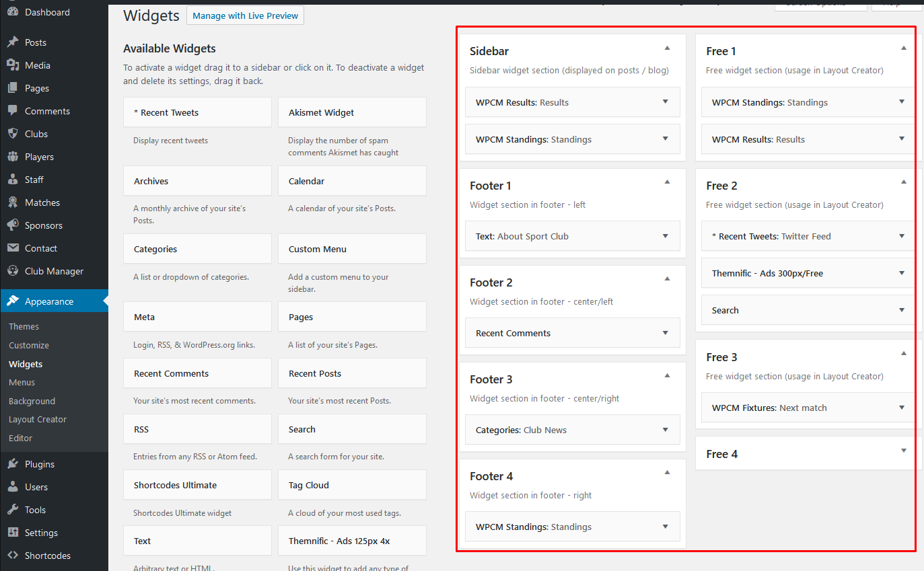Click the Clubs shield icon

coord(13,134)
